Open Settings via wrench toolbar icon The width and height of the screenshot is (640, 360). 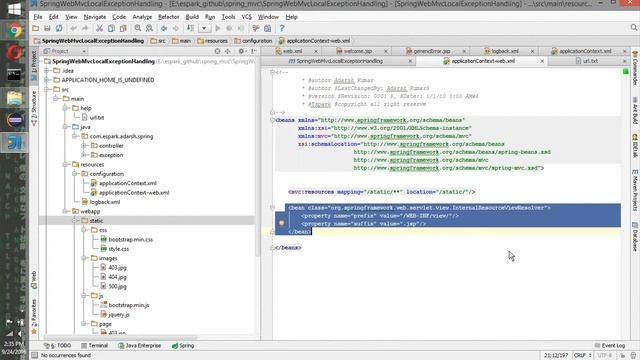coord(256,28)
